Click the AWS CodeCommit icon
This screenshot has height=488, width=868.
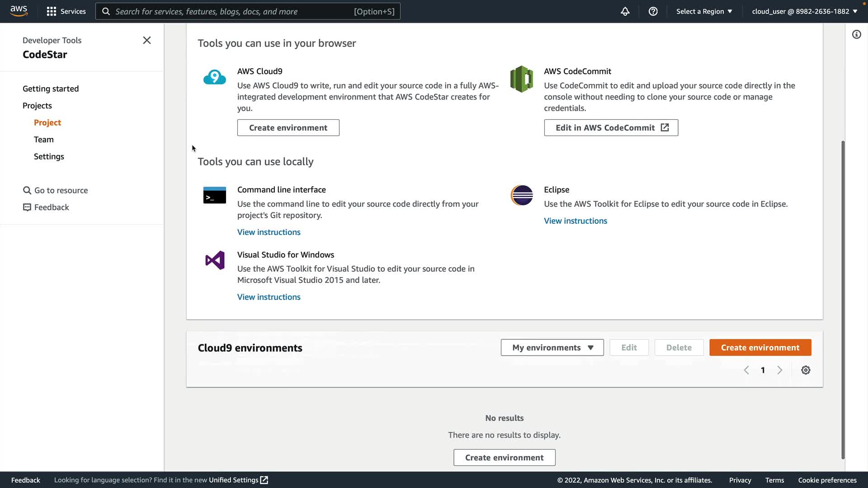(521, 79)
